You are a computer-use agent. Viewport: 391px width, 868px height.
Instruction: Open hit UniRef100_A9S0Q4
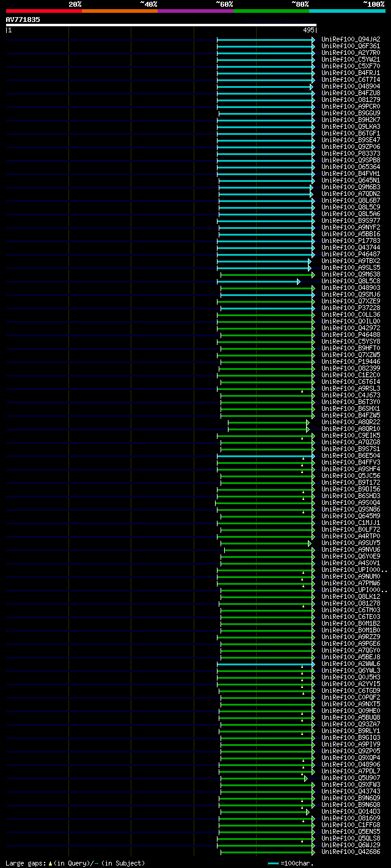(351, 503)
